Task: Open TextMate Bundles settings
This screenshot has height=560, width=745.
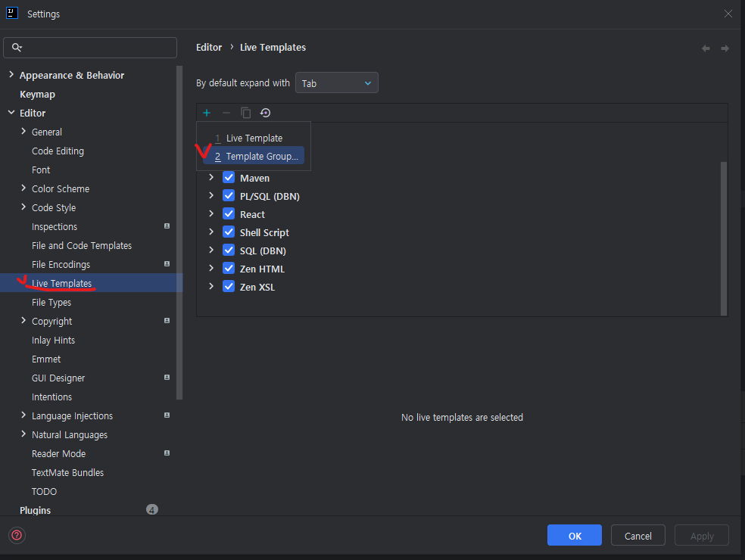Action: (x=67, y=473)
